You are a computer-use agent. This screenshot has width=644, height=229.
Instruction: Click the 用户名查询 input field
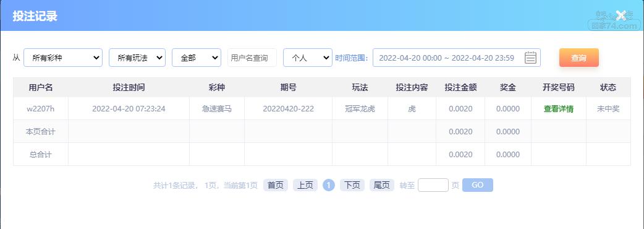(252, 58)
